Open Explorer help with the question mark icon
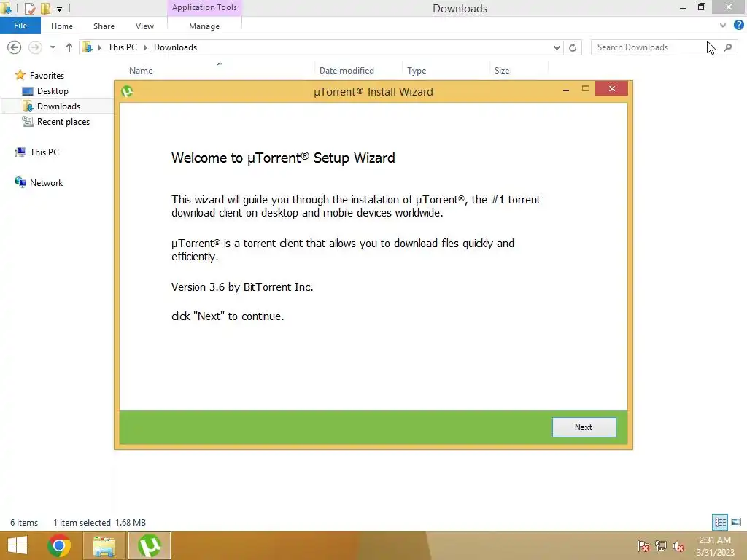This screenshot has width=747, height=560. pos(738,25)
